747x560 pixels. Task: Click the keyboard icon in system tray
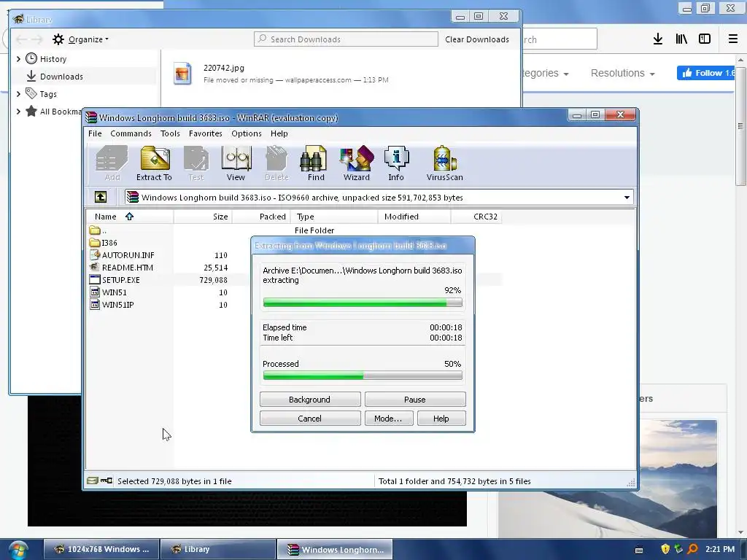click(639, 550)
